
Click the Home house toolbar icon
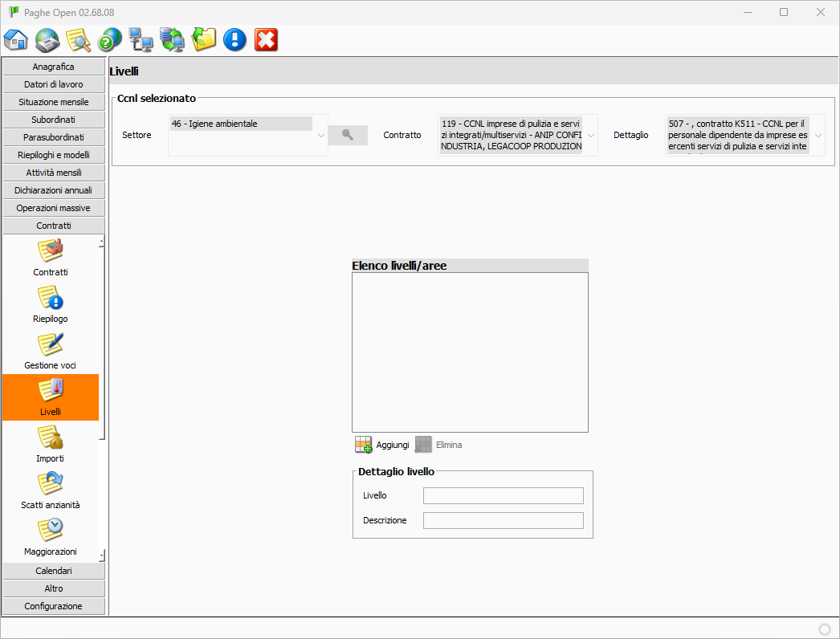[16, 39]
